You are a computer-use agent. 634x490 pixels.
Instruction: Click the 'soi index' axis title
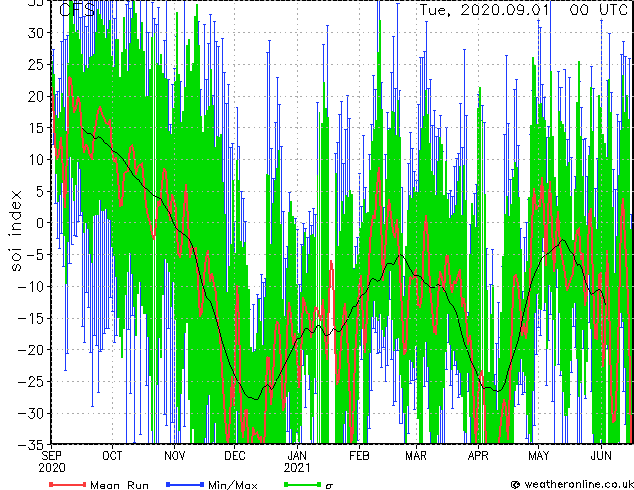click(16, 231)
